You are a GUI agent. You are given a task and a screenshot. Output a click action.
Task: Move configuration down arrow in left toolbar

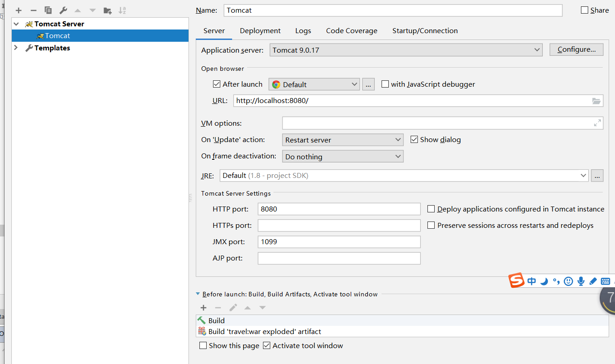(93, 10)
